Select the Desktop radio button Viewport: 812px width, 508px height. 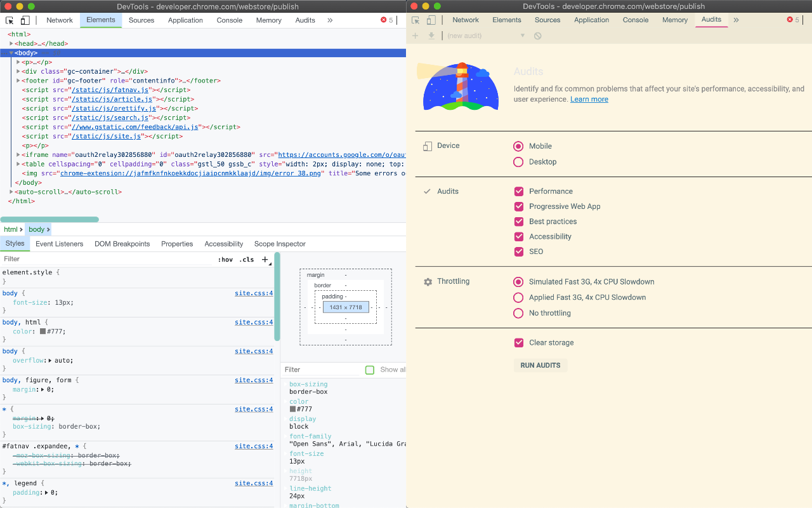coord(518,162)
